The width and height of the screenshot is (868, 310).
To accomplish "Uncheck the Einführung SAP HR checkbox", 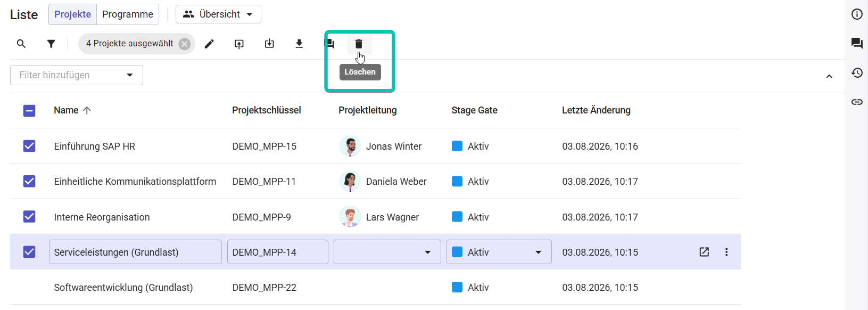I will (x=29, y=146).
